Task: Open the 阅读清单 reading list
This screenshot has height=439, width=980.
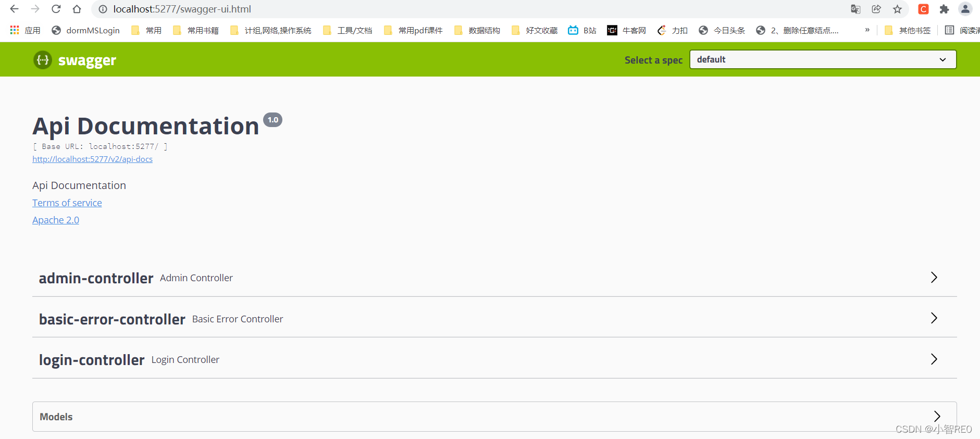Action: pos(962,30)
